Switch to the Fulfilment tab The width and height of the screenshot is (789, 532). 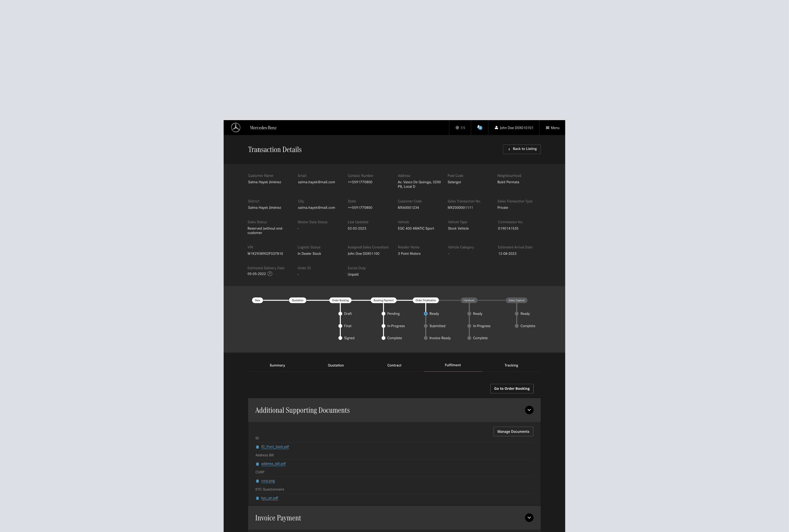point(453,365)
